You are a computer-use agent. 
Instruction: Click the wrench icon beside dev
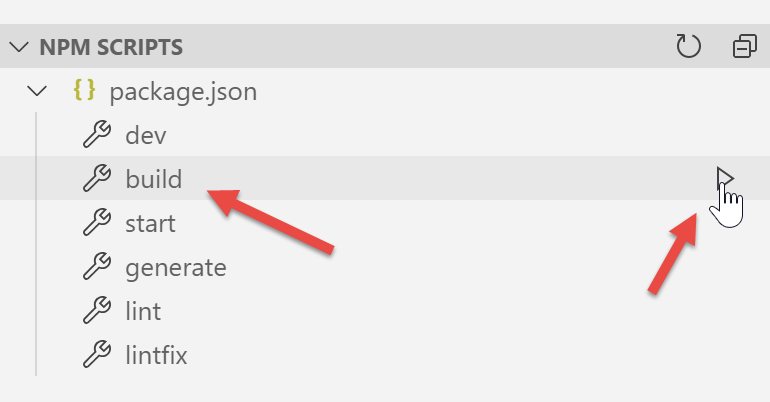point(96,135)
